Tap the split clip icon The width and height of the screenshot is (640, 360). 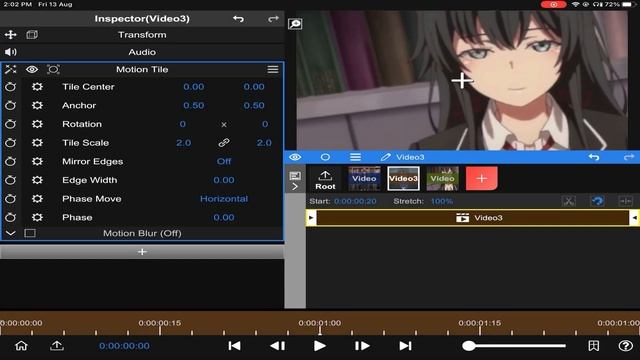tap(625, 201)
